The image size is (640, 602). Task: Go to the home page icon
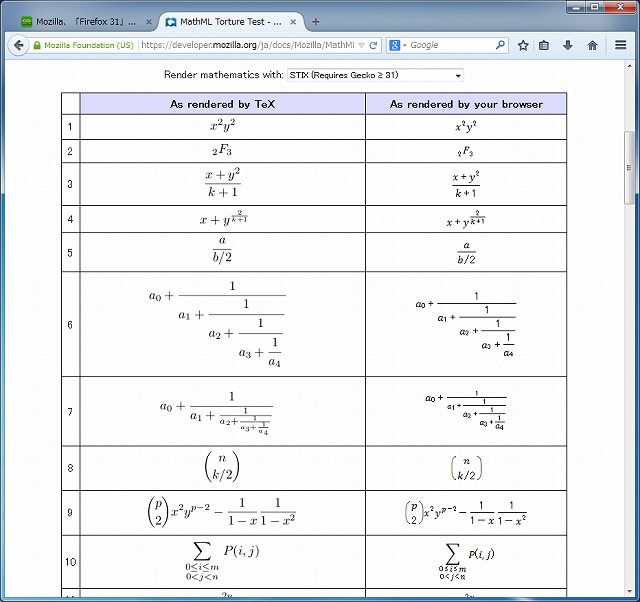pyautogui.click(x=592, y=45)
